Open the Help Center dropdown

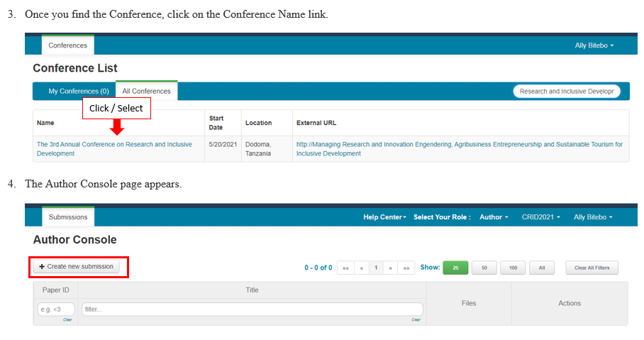pyautogui.click(x=384, y=217)
